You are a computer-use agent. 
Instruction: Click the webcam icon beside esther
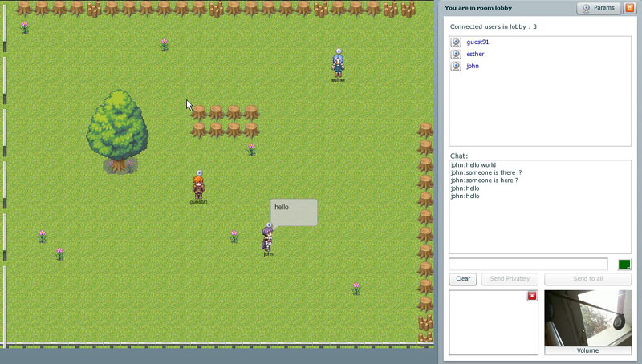pyautogui.click(x=457, y=54)
